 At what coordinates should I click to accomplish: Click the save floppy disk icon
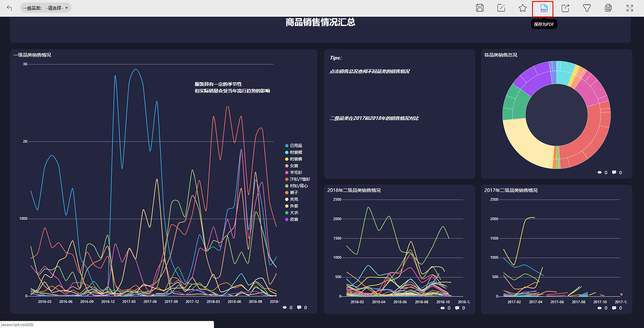coord(480,8)
